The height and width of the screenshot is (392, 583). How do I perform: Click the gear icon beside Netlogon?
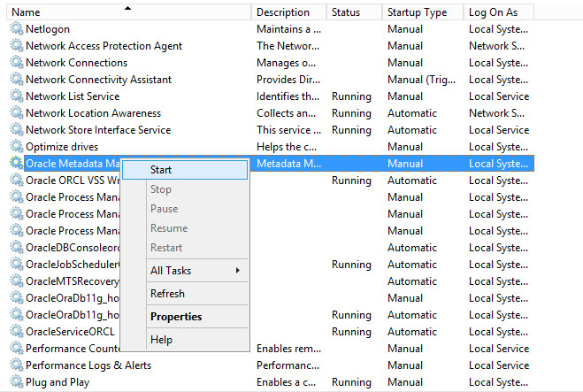(x=16, y=28)
